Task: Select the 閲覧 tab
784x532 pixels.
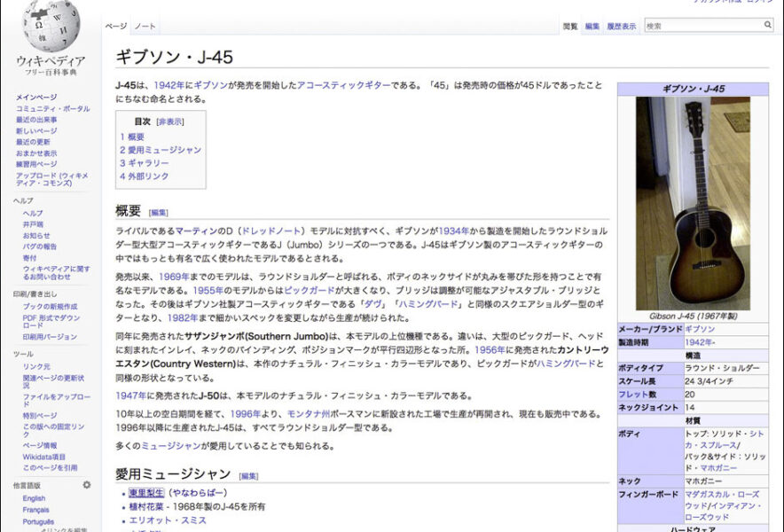Action: pyautogui.click(x=570, y=26)
